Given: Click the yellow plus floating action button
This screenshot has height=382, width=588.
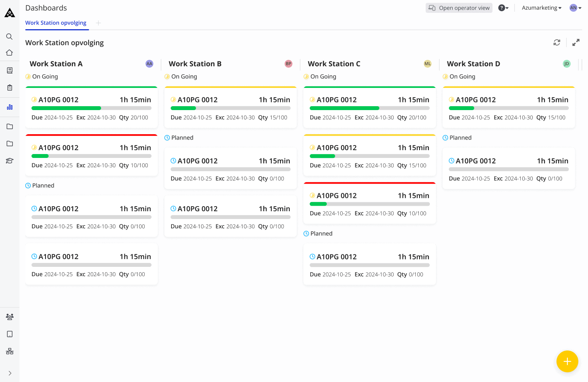Looking at the screenshot, I should pos(567,361).
